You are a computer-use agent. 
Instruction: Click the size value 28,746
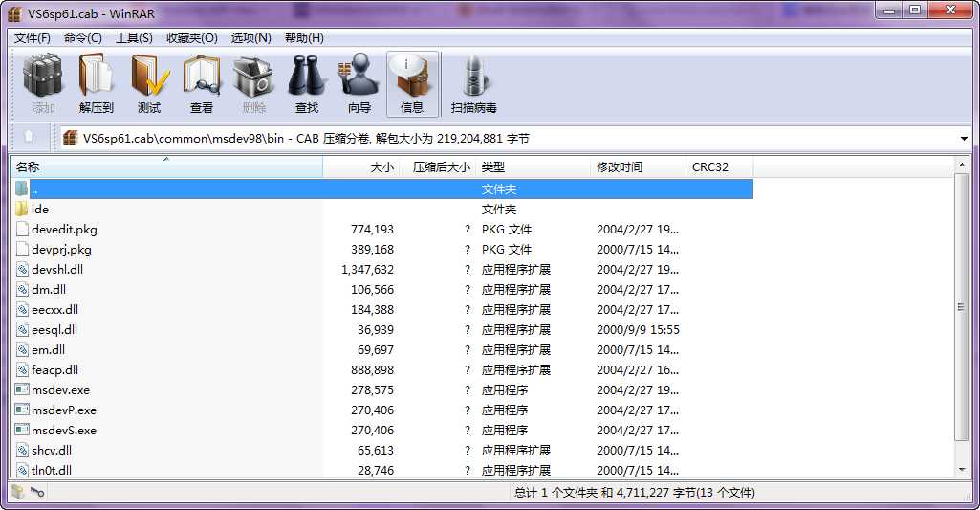376,470
